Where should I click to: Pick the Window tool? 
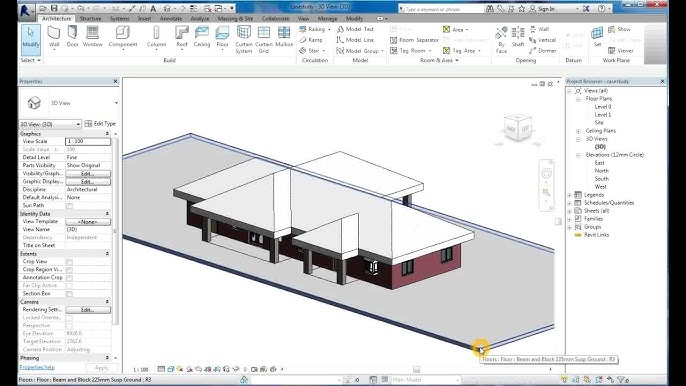click(92, 37)
